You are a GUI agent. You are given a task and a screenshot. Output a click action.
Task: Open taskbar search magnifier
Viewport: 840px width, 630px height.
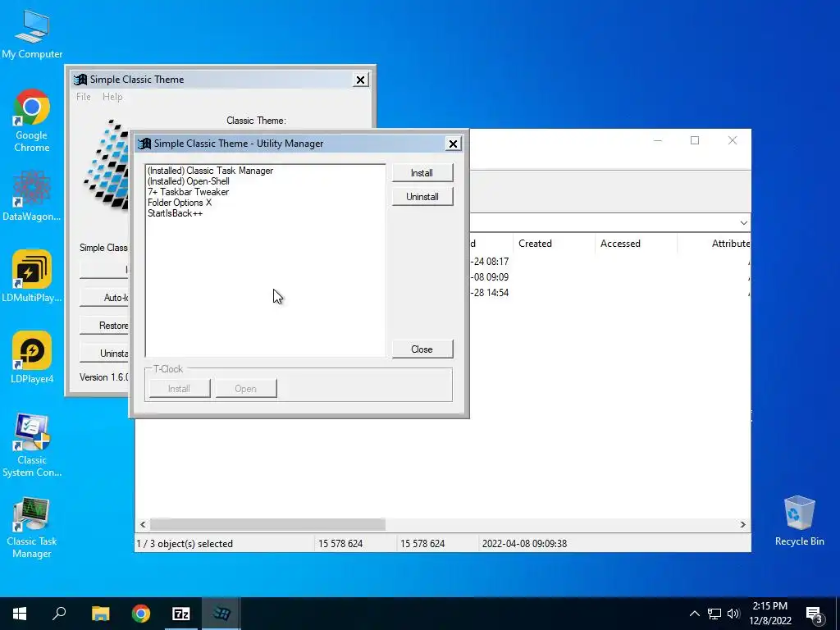[59, 614]
